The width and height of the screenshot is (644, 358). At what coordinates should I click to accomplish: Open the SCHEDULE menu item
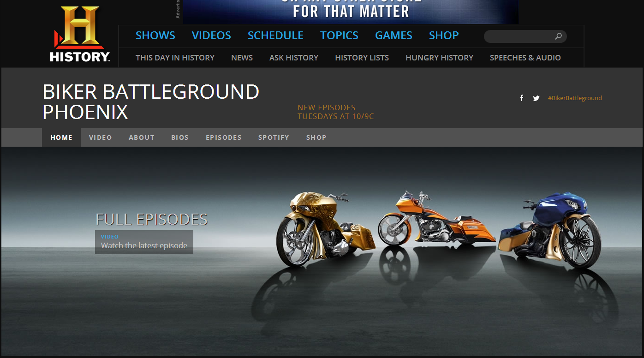275,36
